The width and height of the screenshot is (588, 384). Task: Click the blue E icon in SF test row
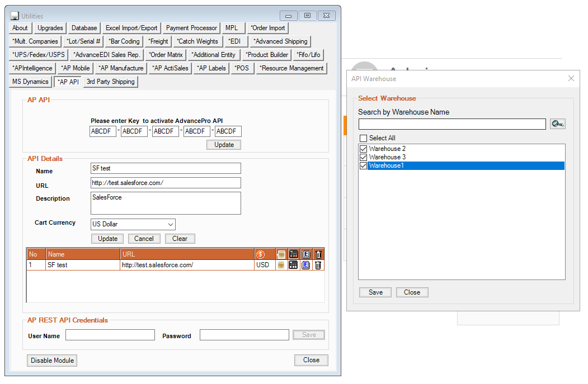coord(306,265)
